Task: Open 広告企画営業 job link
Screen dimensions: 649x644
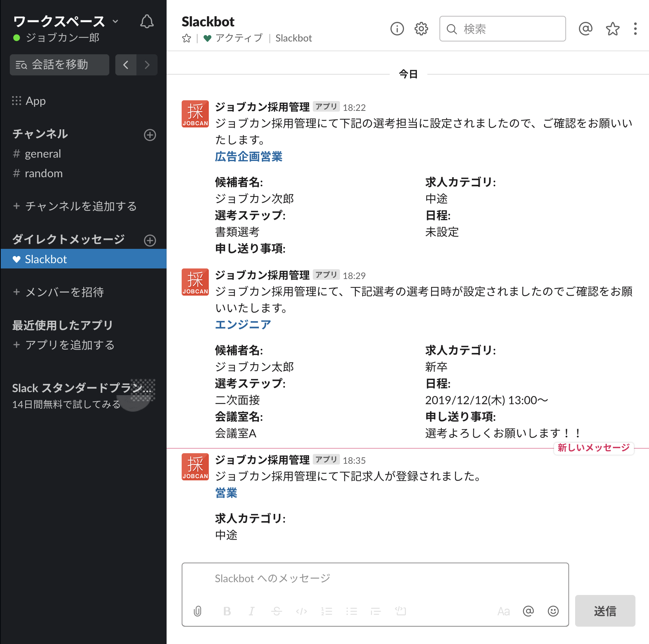Action: click(x=249, y=156)
